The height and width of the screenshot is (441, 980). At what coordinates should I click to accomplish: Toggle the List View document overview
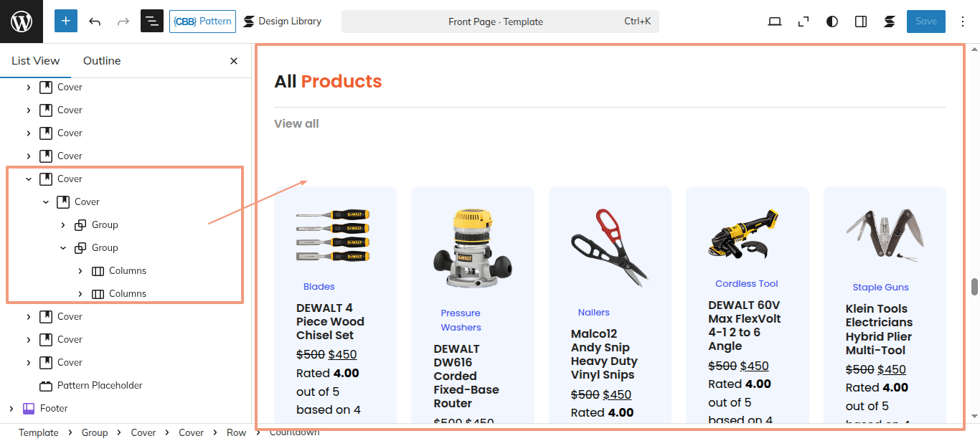pos(152,22)
